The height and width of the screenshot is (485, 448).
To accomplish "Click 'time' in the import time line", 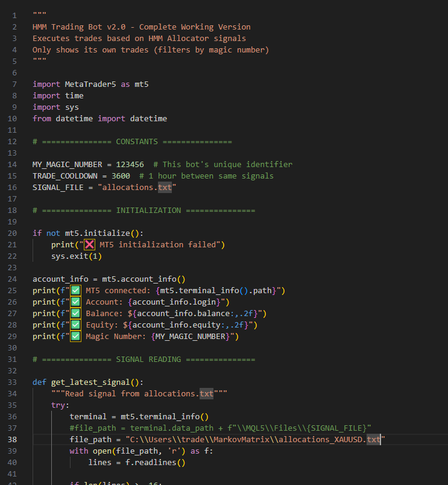I will [74, 96].
